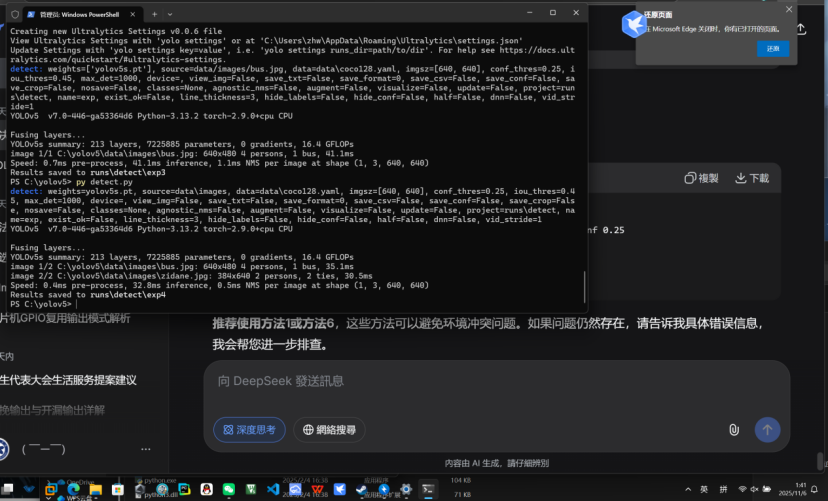Click the user avatar in DeepSeek sidebar
Viewport: 828px width, 501px height.
3,449
